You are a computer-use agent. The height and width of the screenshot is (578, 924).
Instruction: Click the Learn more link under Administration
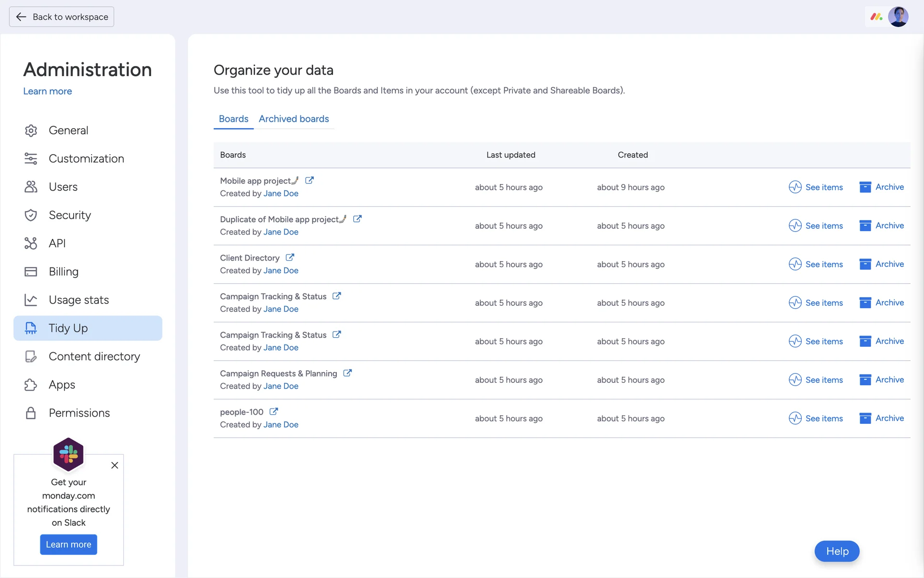pos(47,92)
